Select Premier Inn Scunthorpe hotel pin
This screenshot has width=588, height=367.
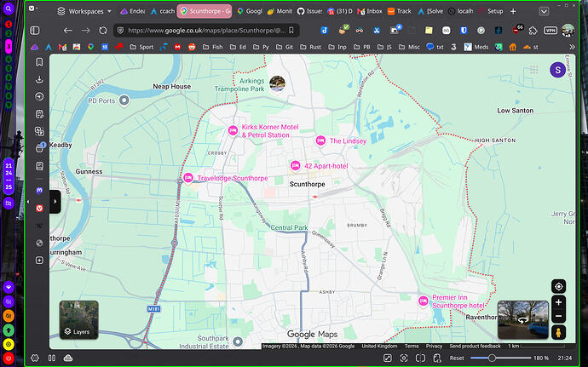[x=423, y=301]
